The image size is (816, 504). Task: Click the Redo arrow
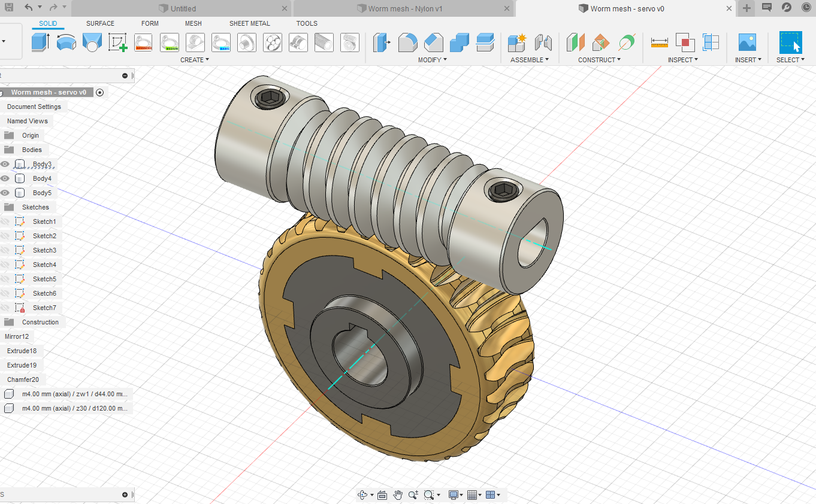(x=53, y=8)
